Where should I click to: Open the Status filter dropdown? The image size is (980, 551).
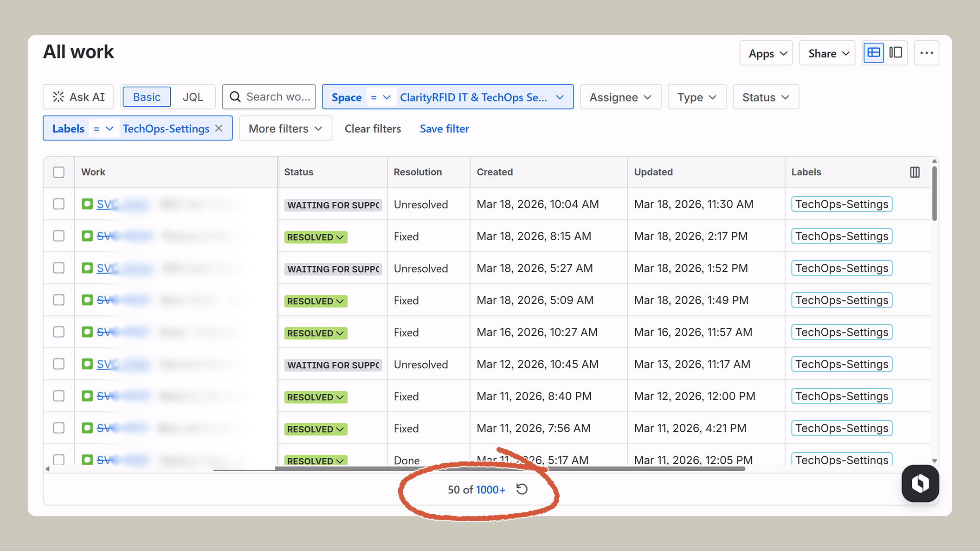(766, 97)
